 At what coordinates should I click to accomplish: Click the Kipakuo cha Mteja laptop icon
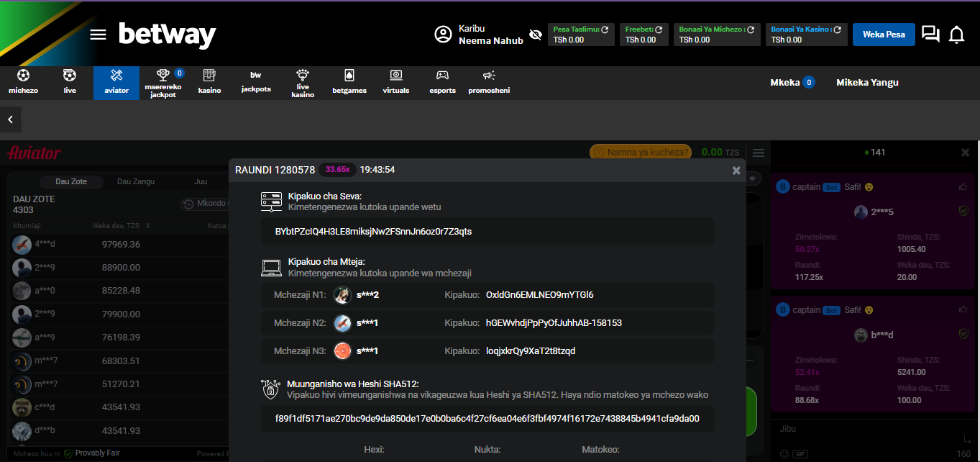pos(271,268)
